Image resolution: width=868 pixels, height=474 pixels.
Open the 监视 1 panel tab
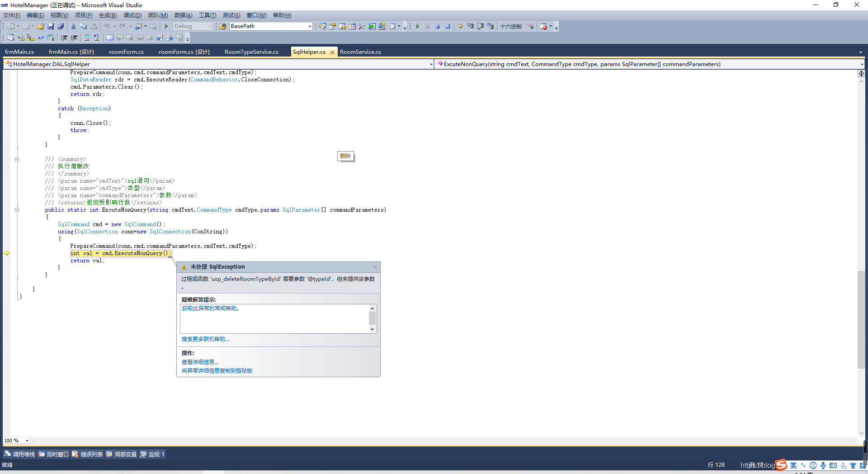(152, 454)
